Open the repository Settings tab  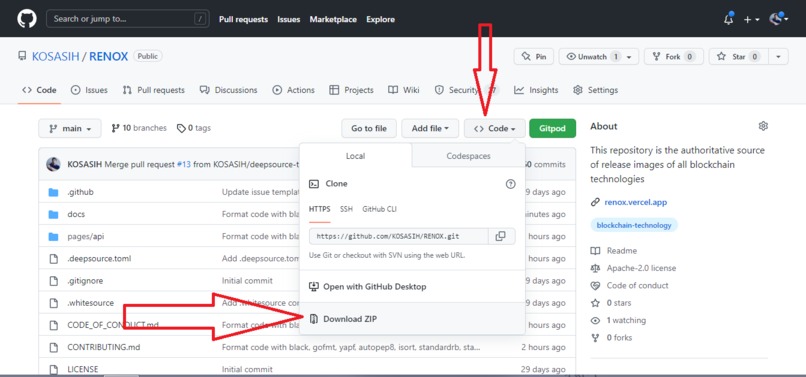coord(596,90)
